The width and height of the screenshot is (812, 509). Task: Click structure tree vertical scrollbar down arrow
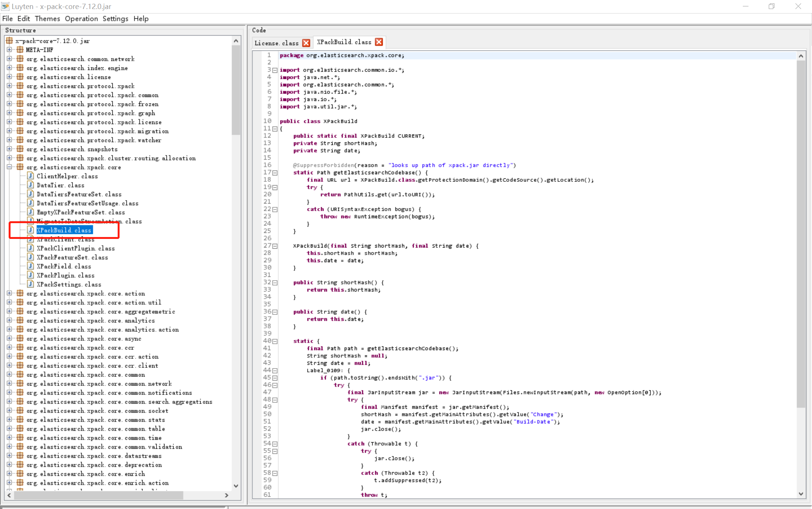coord(236,486)
